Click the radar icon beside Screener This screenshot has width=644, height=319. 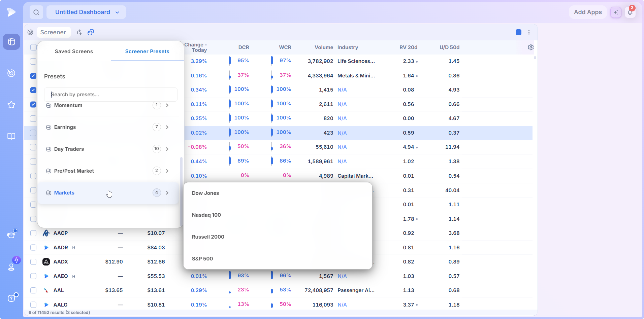tap(30, 32)
